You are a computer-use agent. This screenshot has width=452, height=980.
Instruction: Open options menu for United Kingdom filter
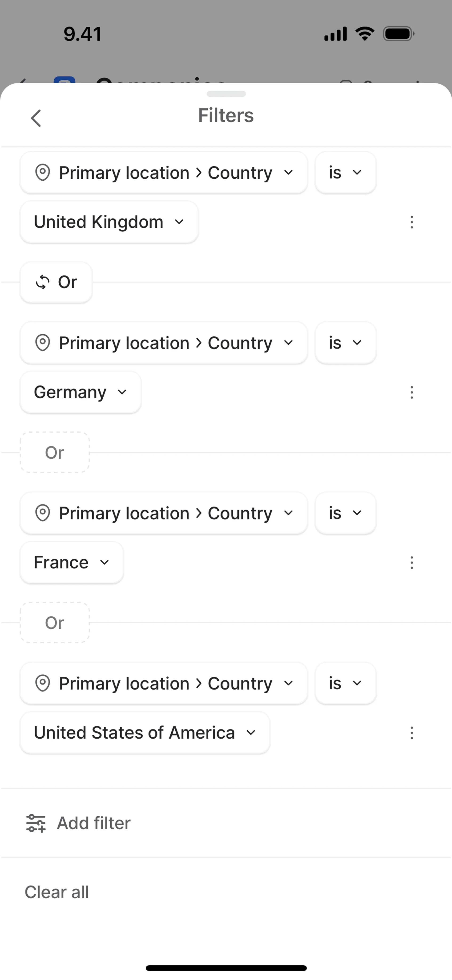(412, 222)
